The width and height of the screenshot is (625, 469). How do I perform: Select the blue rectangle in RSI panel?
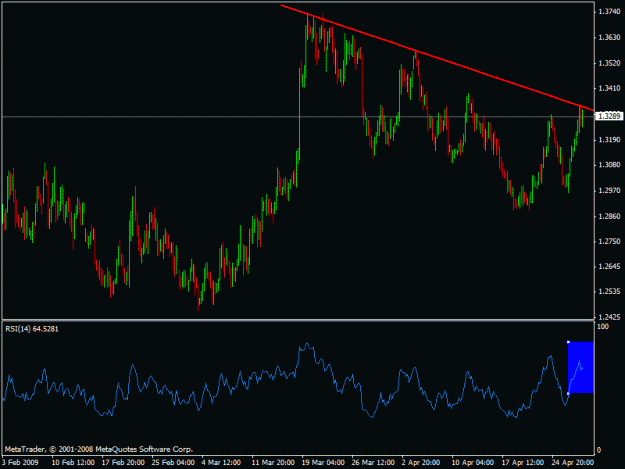click(581, 367)
